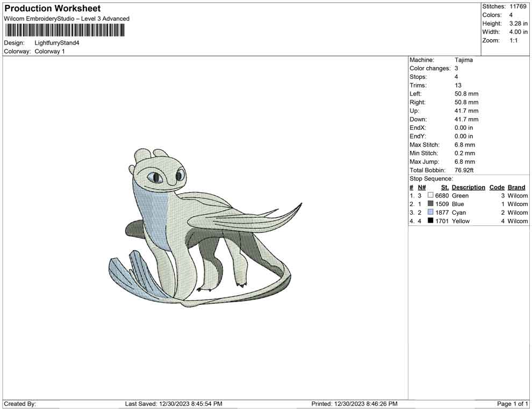This screenshot has width=532, height=409.
Task: Click the Colors value '4' in header
Action: pos(511,15)
